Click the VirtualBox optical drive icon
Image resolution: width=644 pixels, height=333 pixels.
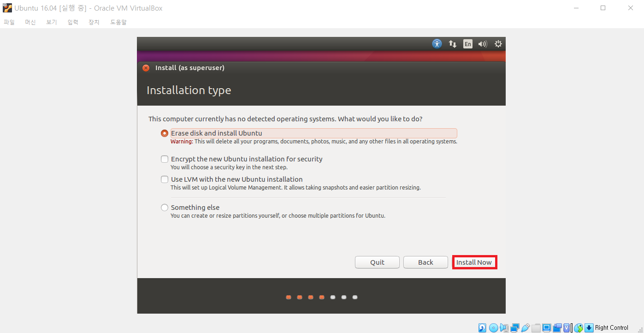493,328
